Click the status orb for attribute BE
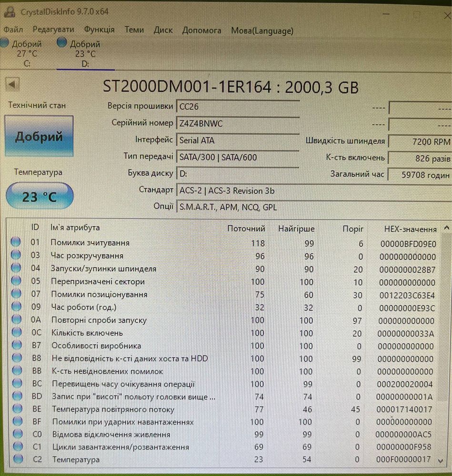This screenshot has height=476, width=452. [18, 408]
